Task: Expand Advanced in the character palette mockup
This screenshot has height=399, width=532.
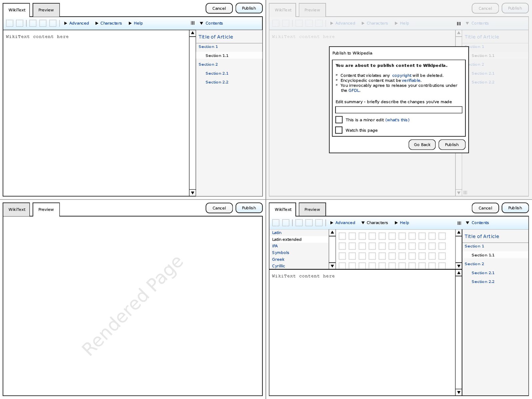Action: click(x=343, y=222)
